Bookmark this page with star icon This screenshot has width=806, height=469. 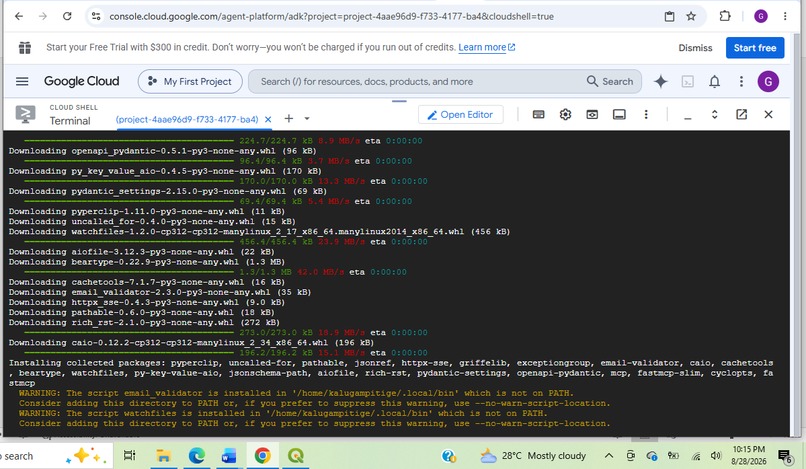(x=691, y=16)
